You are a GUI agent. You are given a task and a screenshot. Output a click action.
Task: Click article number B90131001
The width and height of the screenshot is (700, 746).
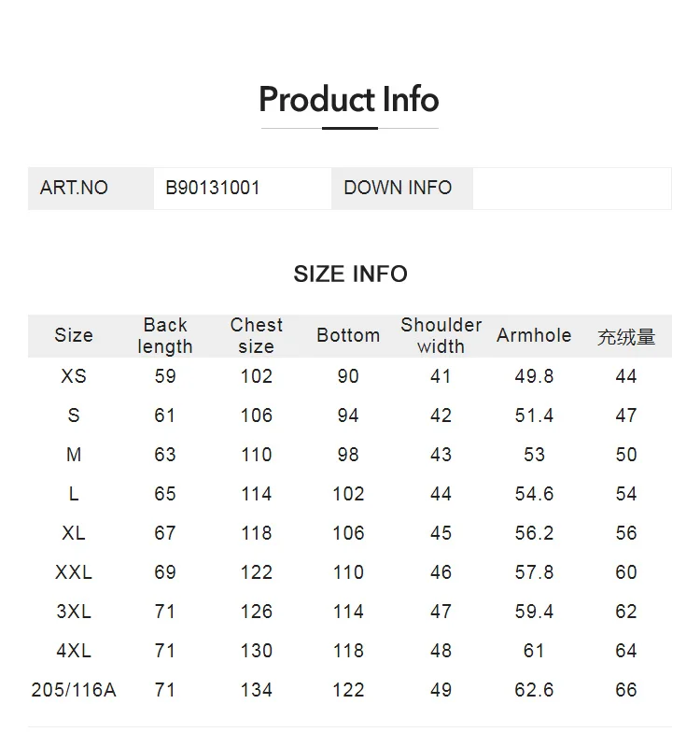213,188
